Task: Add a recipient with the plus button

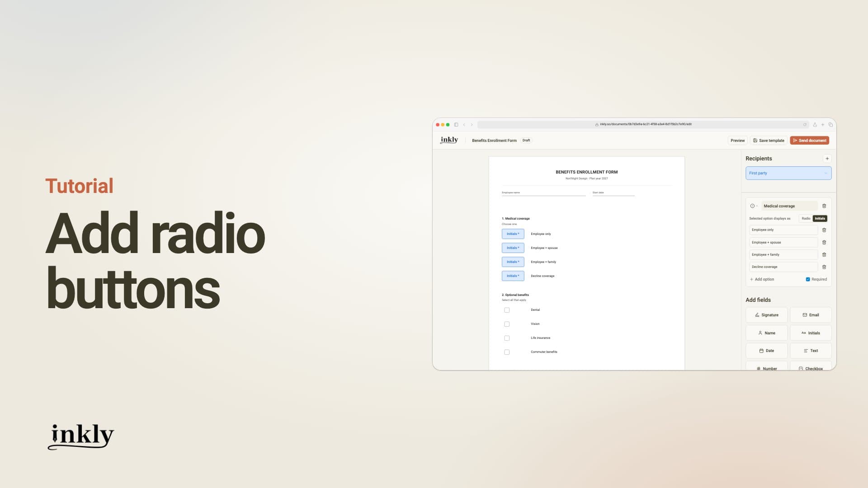Action: pos(827,159)
